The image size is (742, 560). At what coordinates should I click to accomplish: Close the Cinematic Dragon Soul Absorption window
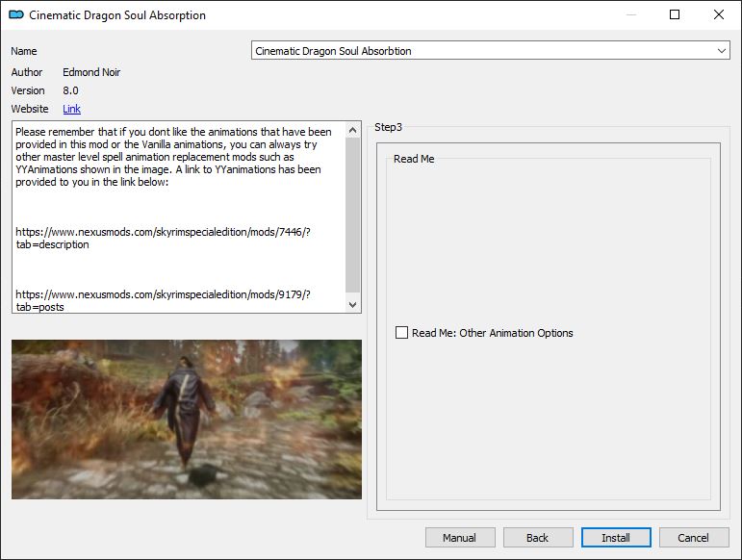[x=718, y=14]
